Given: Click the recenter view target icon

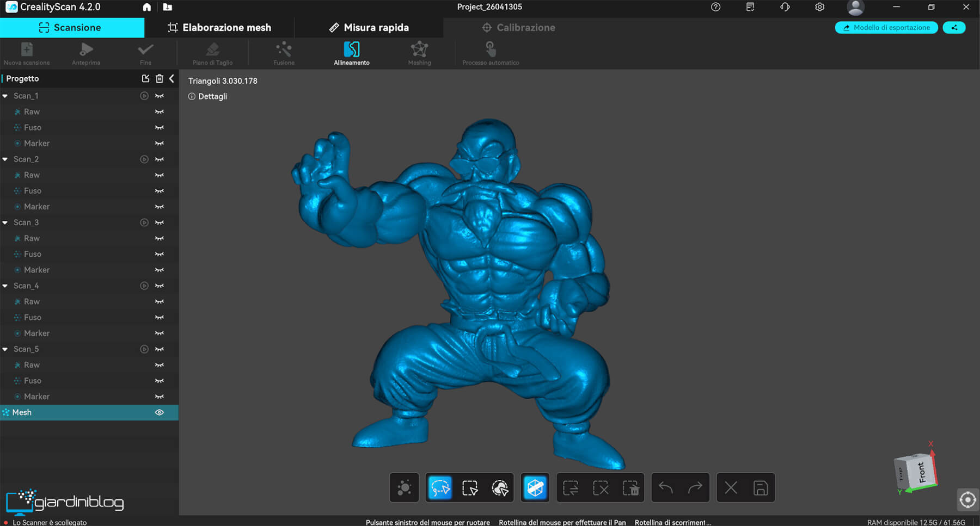Looking at the screenshot, I should [x=967, y=499].
